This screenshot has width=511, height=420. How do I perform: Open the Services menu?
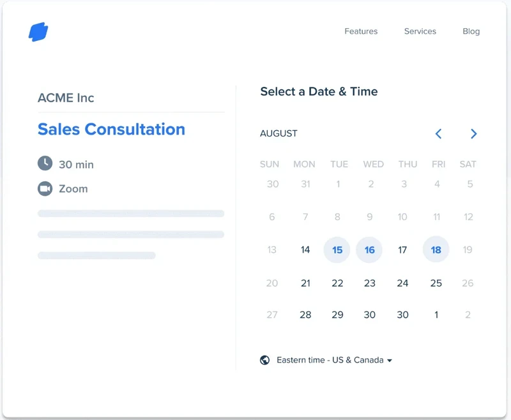click(420, 31)
